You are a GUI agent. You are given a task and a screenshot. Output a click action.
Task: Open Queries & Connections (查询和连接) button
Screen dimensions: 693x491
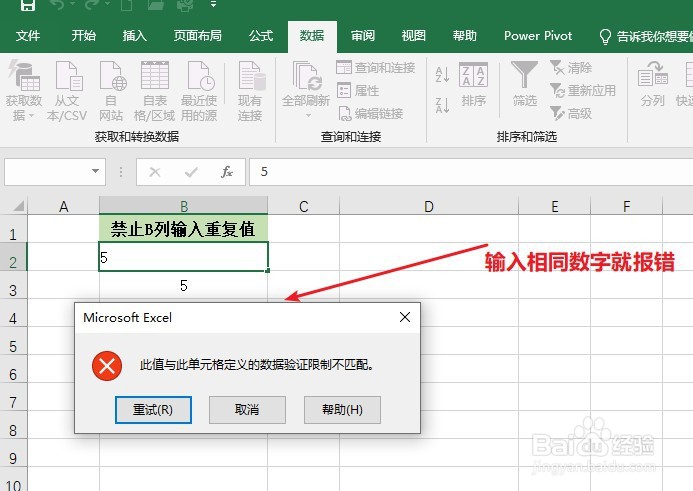375,68
